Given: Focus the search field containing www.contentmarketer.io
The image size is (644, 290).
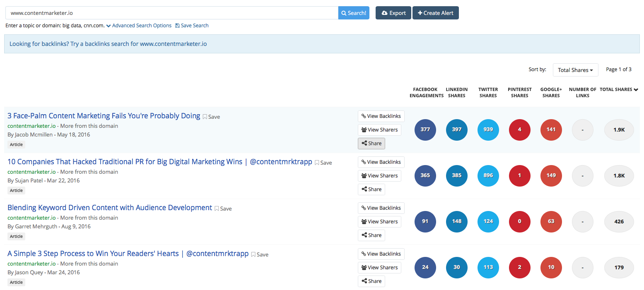Looking at the screenshot, I should [172, 13].
